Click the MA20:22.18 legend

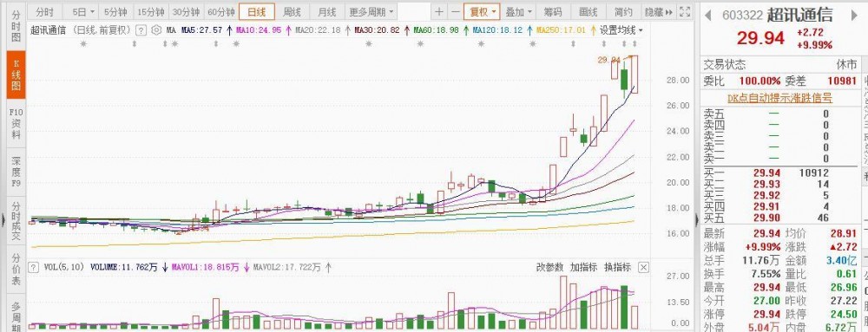click(x=317, y=30)
